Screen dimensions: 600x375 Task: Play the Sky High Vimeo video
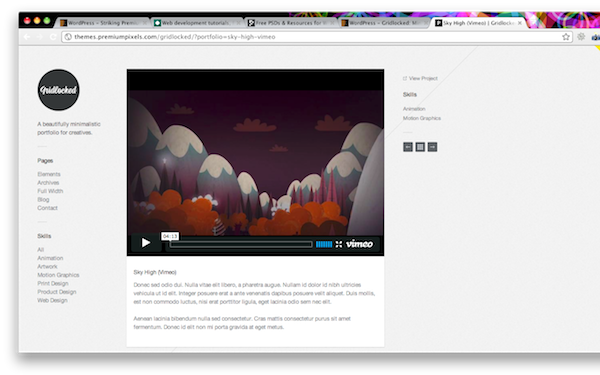[146, 243]
